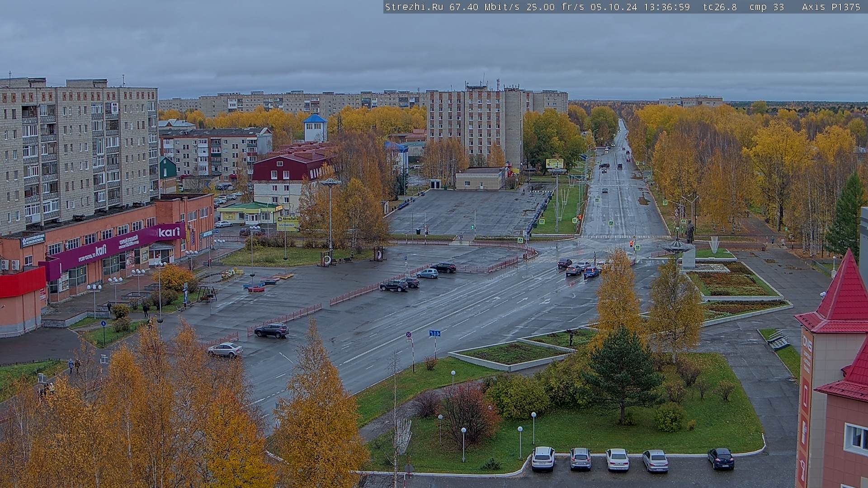Click the 25.00 fr/s frame rate readout
The height and width of the screenshot is (488, 868).
tap(555, 7)
